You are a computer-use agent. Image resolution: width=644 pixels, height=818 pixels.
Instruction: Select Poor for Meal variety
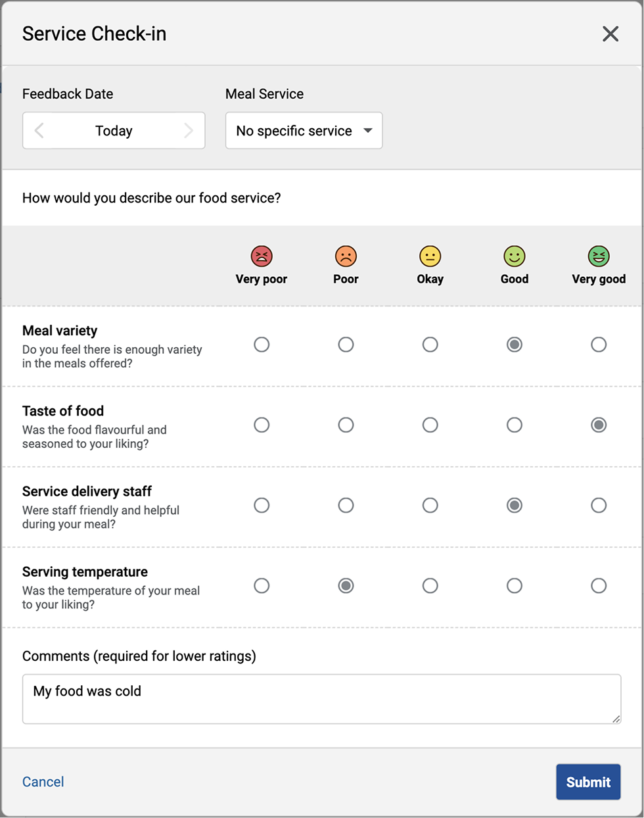point(346,345)
